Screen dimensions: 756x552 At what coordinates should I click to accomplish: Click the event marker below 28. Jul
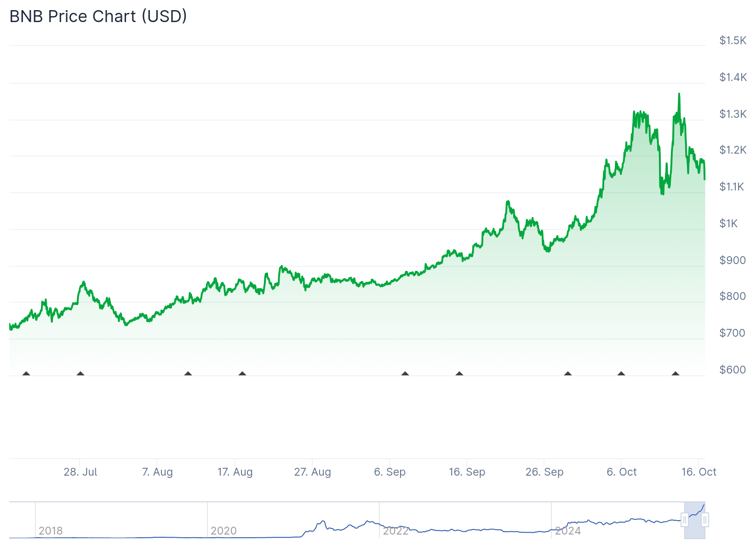(80, 374)
